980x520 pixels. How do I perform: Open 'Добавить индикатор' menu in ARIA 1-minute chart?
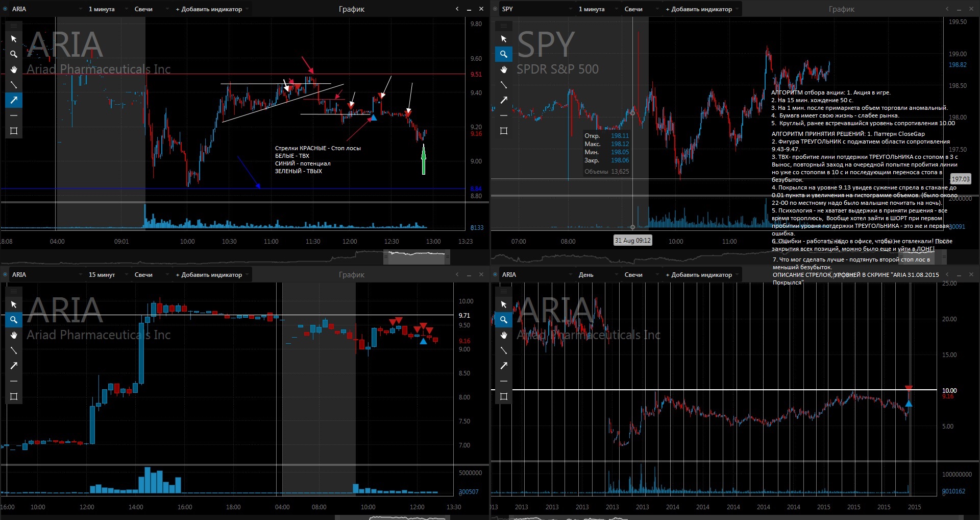(212, 9)
